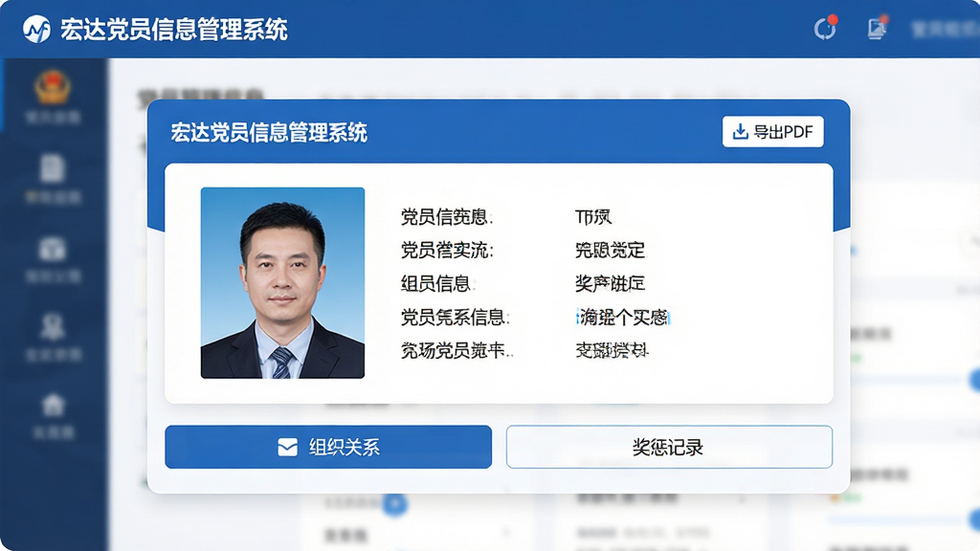
Task: Click the dialog title 宏达党员信息管理系统
Action: 269,132
